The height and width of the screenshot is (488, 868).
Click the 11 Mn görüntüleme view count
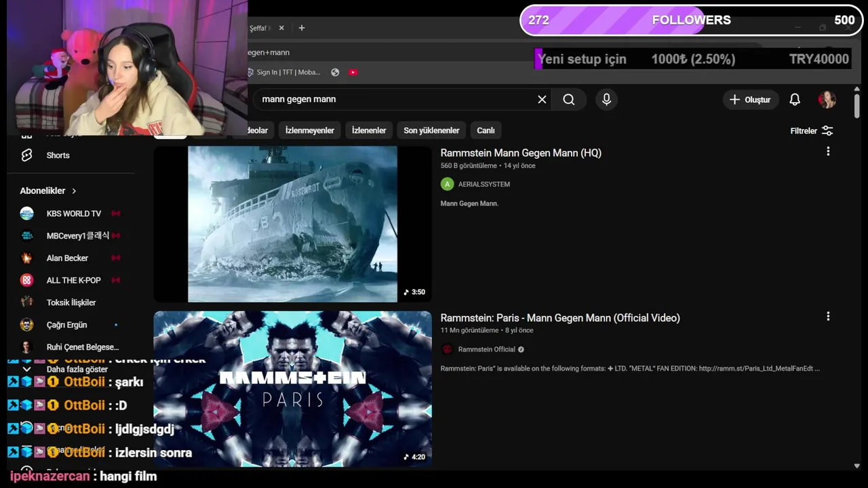click(x=469, y=331)
